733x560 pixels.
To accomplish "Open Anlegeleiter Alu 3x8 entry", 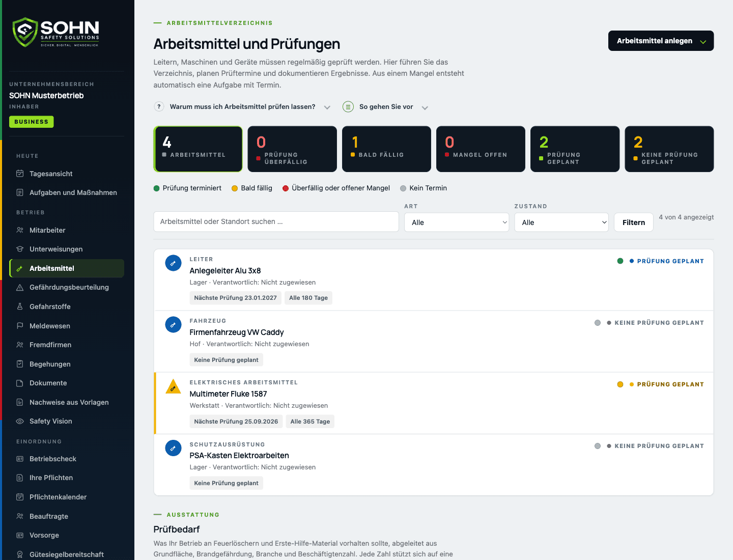I will [434, 280].
